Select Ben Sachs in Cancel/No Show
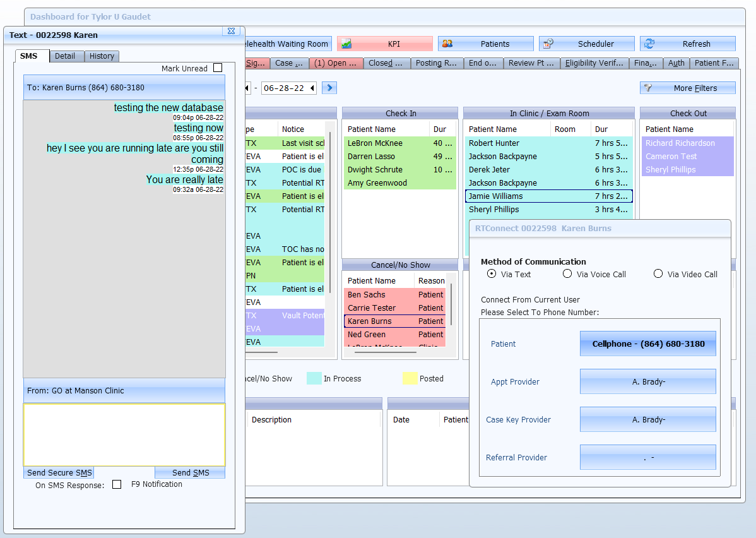756x538 pixels. click(x=395, y=294)
